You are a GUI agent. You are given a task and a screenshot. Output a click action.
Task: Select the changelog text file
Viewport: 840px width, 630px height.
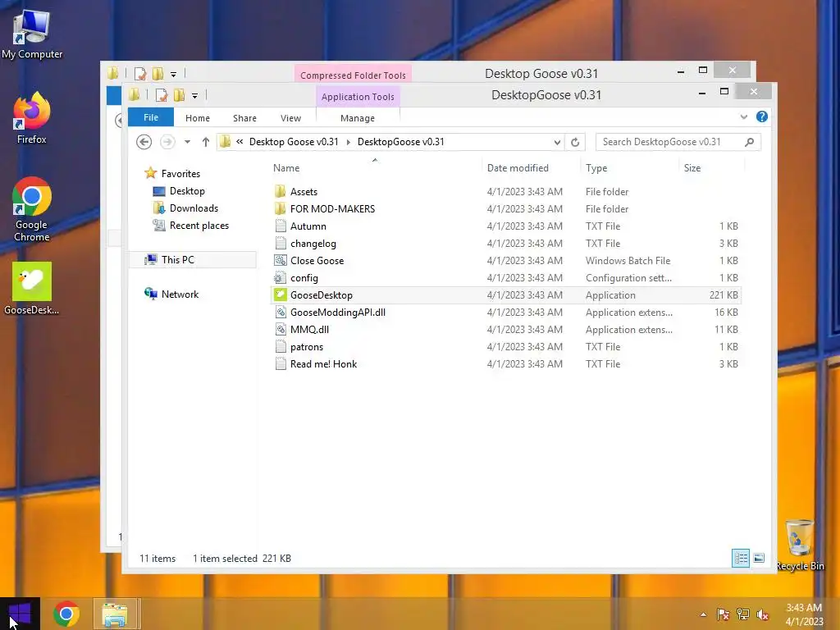[x=505, y=243]
